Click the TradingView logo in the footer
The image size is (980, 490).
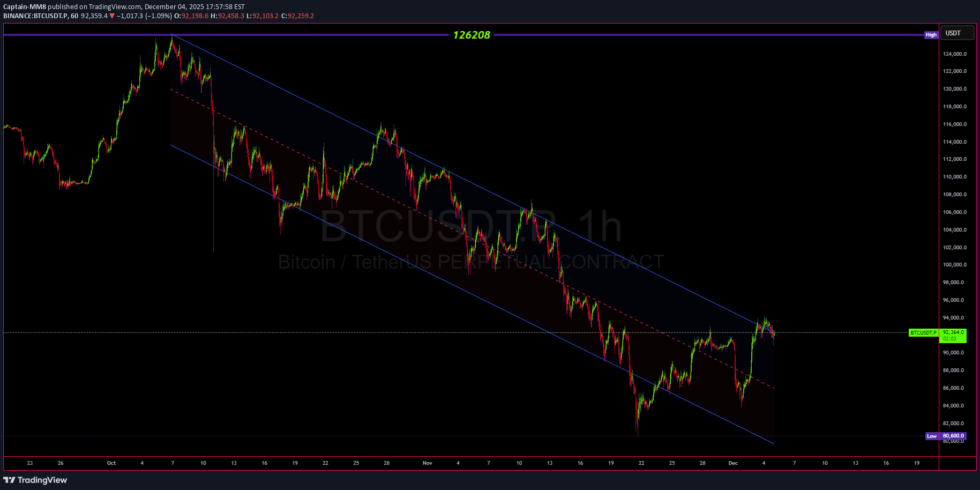pos(35,480)
